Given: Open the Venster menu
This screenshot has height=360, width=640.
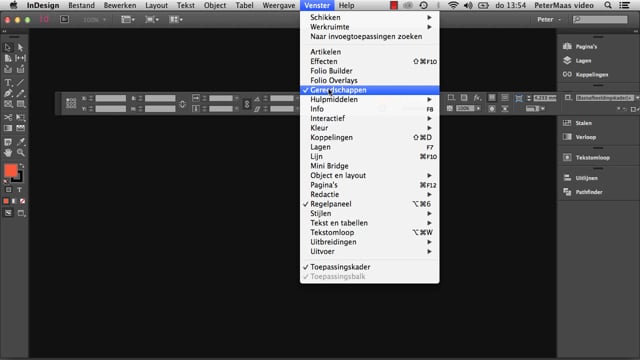Looking at the screenshot, I should pyautogui.click(x=317, y=5).
